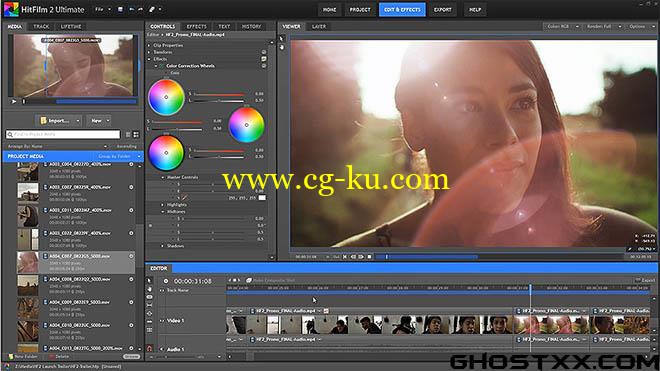Play the clip in the media preview
The image size is (660, 371).
tap(13, 101)
